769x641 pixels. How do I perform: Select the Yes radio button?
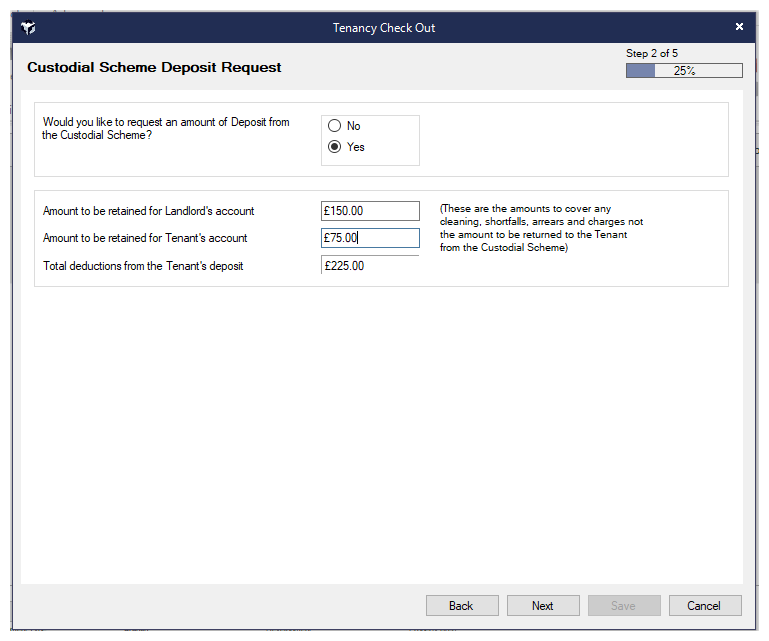pos(335,147)
